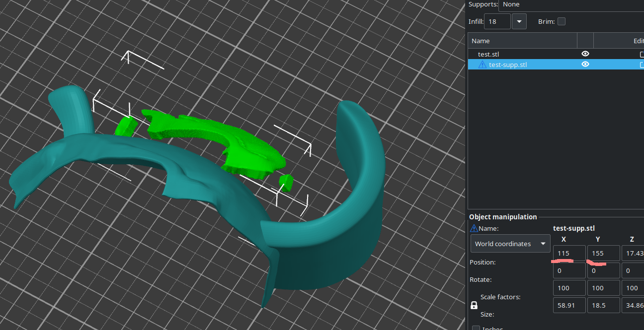Open the World coordinates dropdown
This screenshot has width=644, height=330.
tap(510, 244)
